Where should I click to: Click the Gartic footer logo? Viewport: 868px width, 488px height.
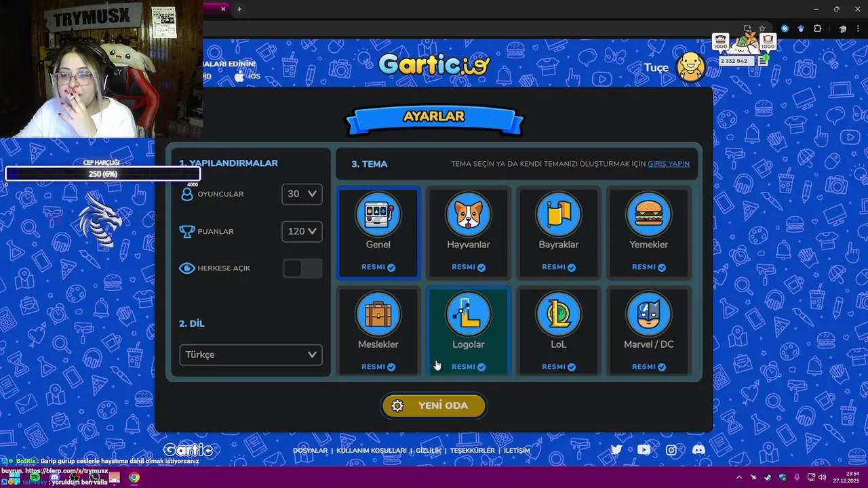pos(189,450)
